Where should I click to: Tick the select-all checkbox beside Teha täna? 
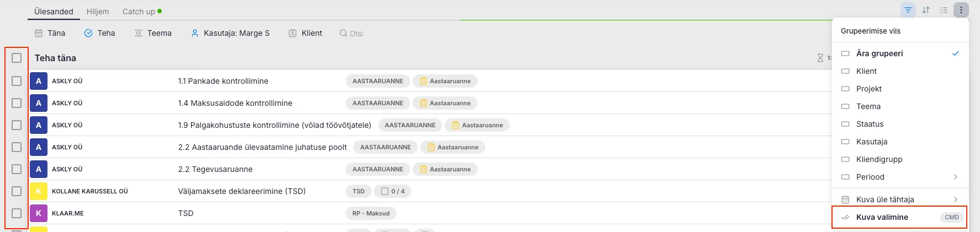coord(17,58)
